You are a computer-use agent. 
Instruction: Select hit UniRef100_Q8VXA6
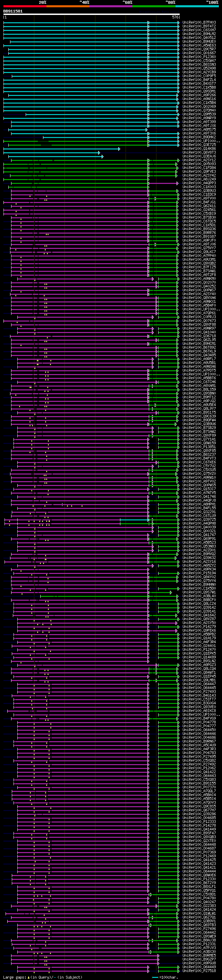(x=199, y=298)
